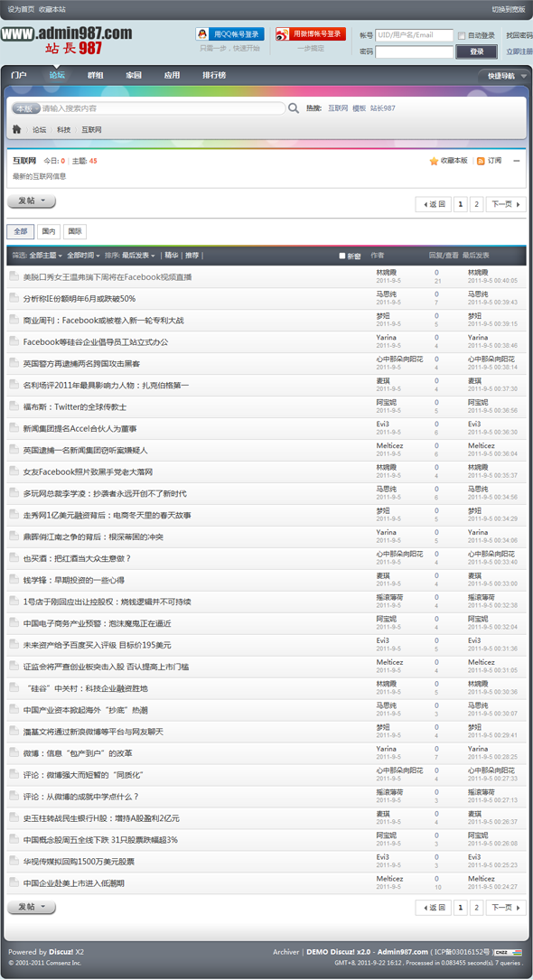Click the 设为首页 link
Image resolution: width=533 pixels, height=980 pixels.
point(22,9)
